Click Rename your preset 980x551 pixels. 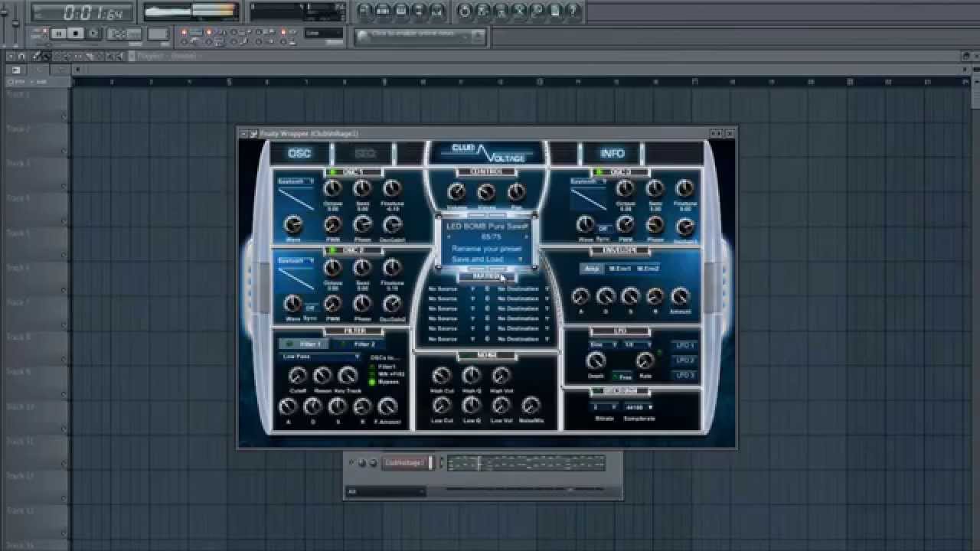[486, 249]
